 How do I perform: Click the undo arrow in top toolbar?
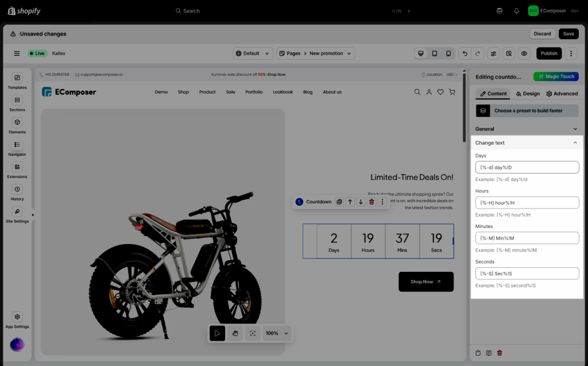[465, 53]
